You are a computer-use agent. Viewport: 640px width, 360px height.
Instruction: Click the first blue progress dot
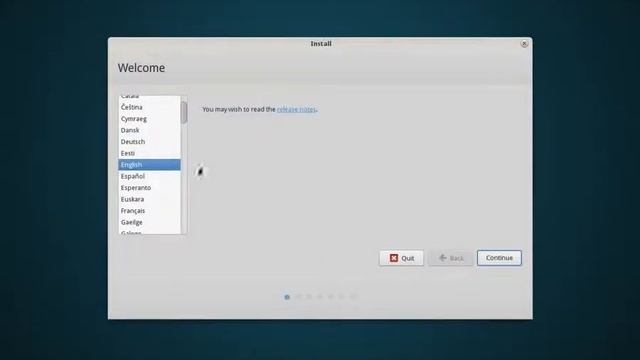pyautogui.click(x=287, y=297)
